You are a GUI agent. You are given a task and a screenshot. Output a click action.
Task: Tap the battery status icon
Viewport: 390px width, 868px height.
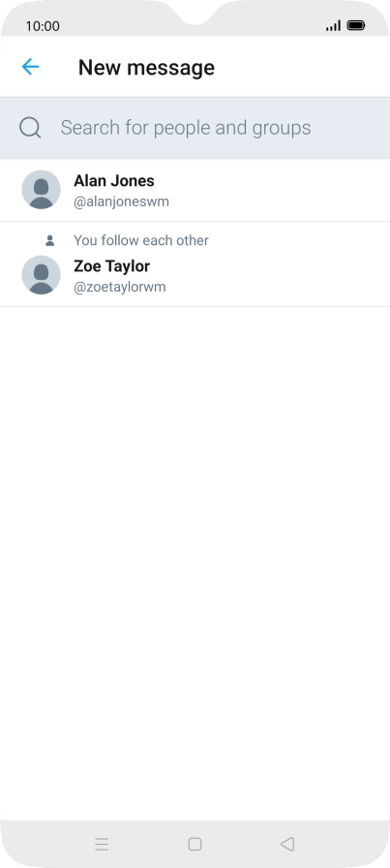[x=356, y=25]
